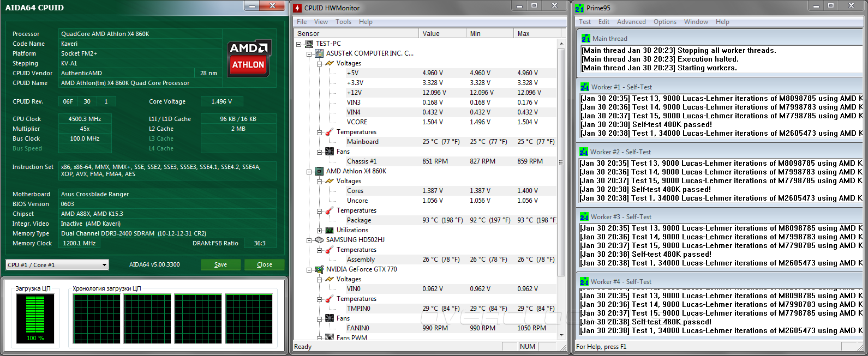Screen dimensions: 868x356
Task: Click the Close button in AIDA64 CPUID
Action: (265, 264)
